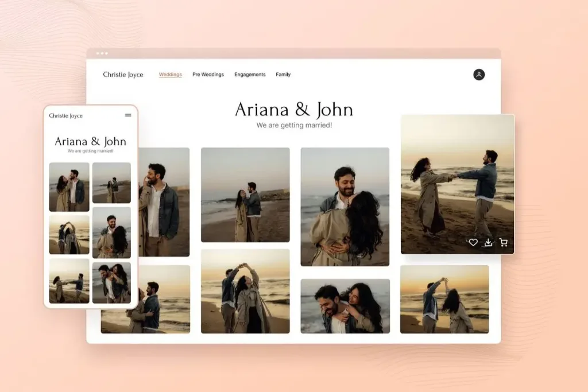This screenshot has width=588, height=392.
Task: Open the heart-shaped arms sunset photo
Action: click(245, 291)
